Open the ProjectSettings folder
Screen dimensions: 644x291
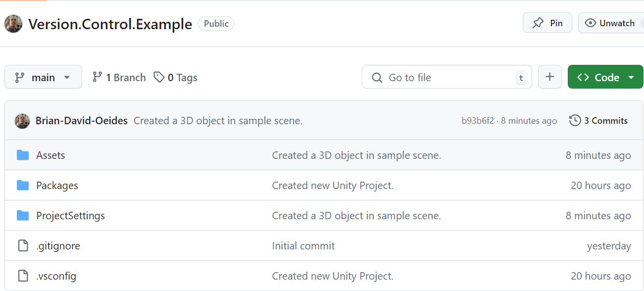point(70,216)
